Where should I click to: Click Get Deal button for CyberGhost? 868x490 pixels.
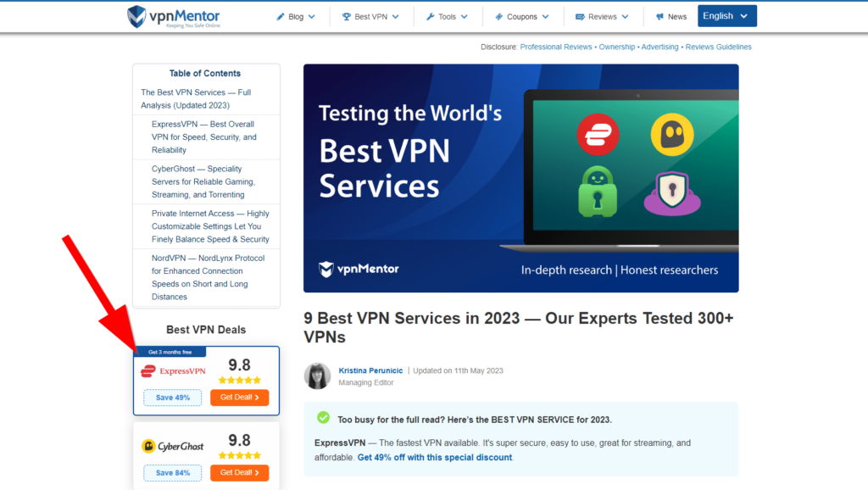pyautogui.click(x=239, y=473)
